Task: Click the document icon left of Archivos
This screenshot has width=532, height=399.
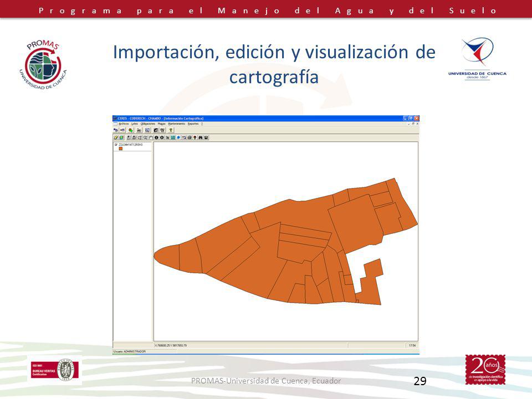Action: 115,124
